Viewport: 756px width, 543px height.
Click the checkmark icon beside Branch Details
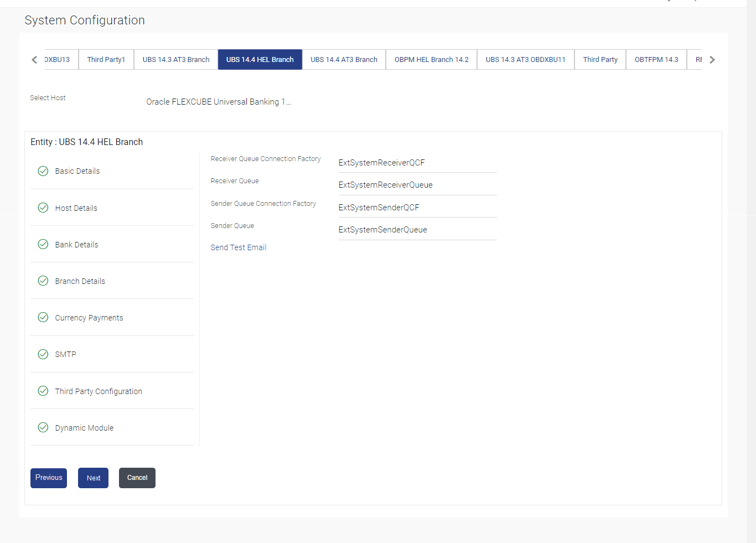[x=43, y=281]
